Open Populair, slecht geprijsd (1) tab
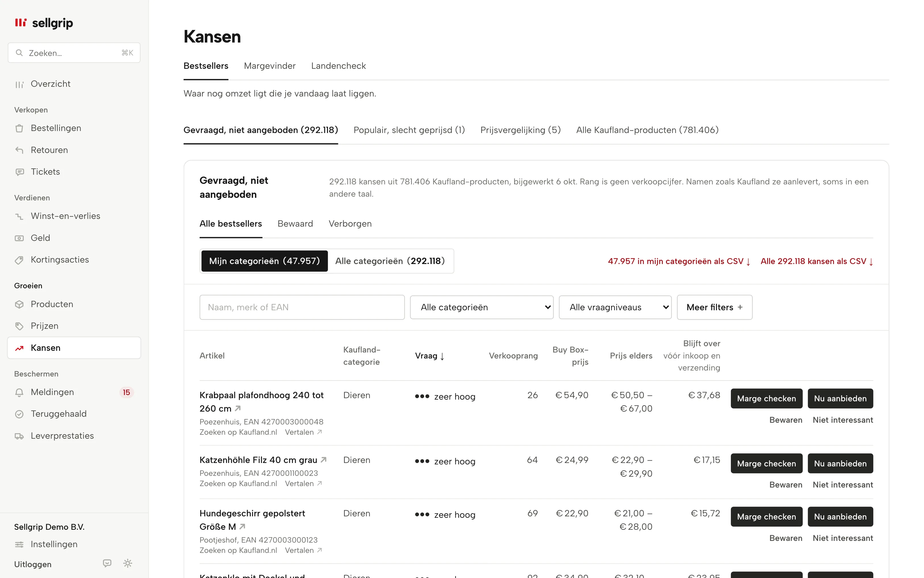This screenshot has height=578, width=924. pyautogui.click(x=409, y=130)
